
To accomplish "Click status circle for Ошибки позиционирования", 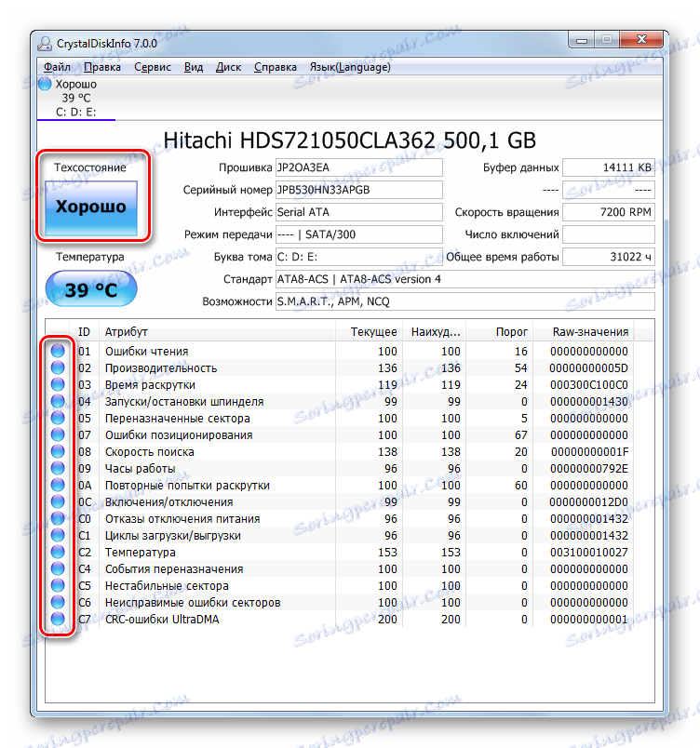I will (x=58, y=434).
